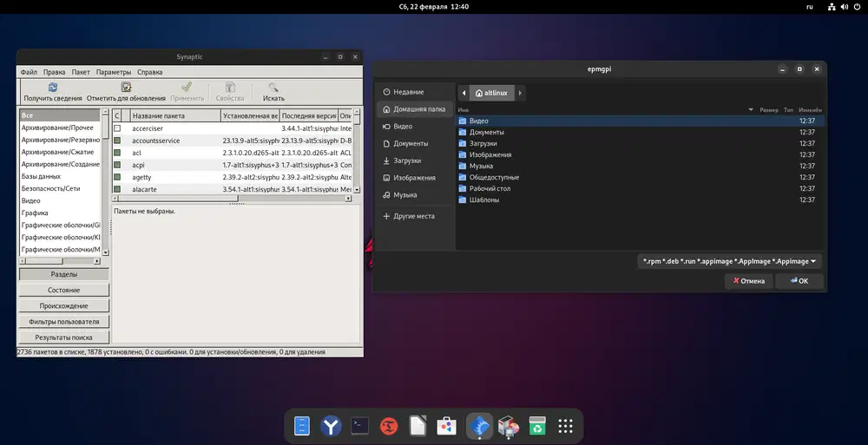The width and height of the screenshot is (868, 445).
Task: Open the trash icon in dock
Action: pos(537,426)
